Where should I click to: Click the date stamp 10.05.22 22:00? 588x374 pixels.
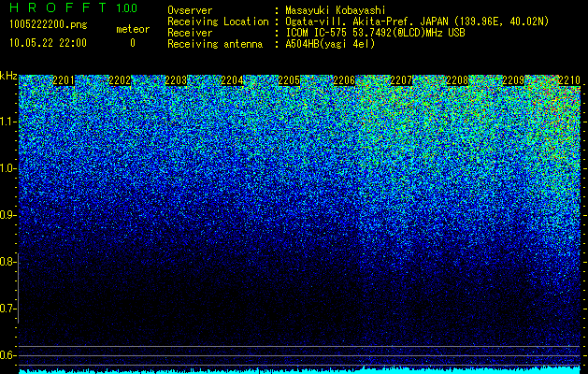[x=48, y=43]
